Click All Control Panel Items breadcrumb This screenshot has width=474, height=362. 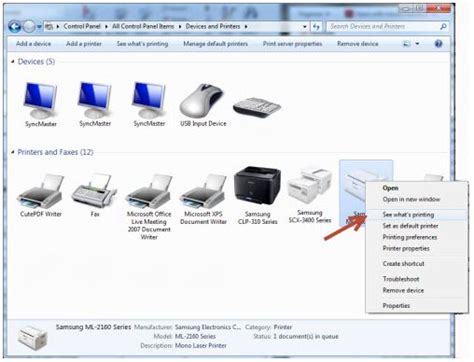(143, 26)
